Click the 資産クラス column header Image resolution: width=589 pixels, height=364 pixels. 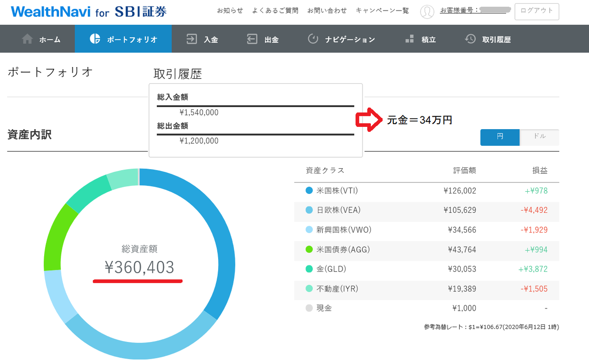[325, 171]
